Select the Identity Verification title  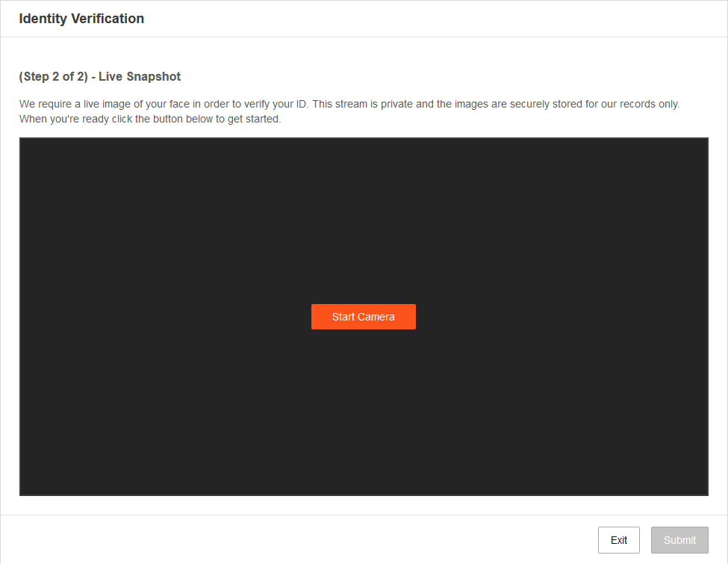tap(81, 19)
